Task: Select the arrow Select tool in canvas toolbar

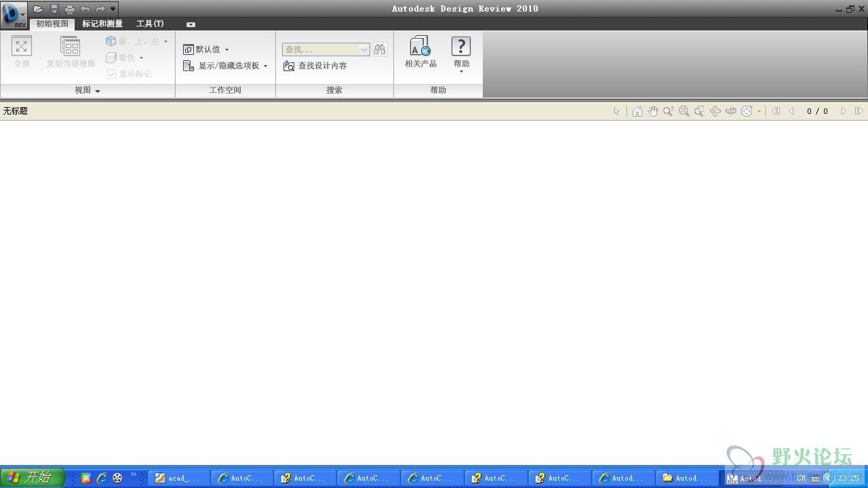Action: click(616, 111)
